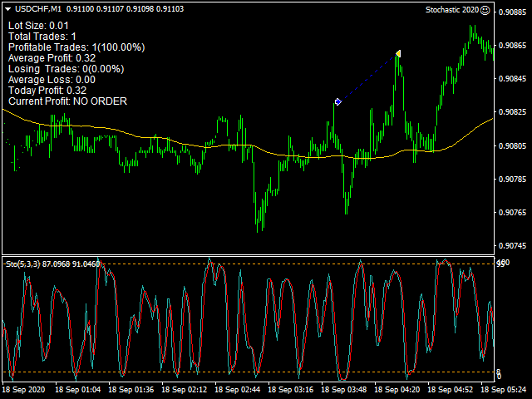Click the 0.90885 price scale label

[512, 12]
